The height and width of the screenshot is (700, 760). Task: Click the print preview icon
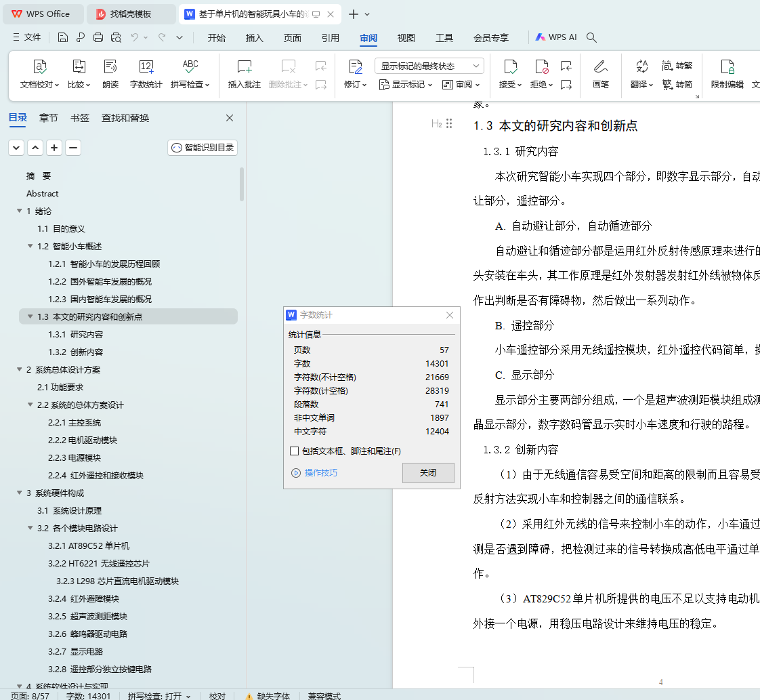[116, 37]
